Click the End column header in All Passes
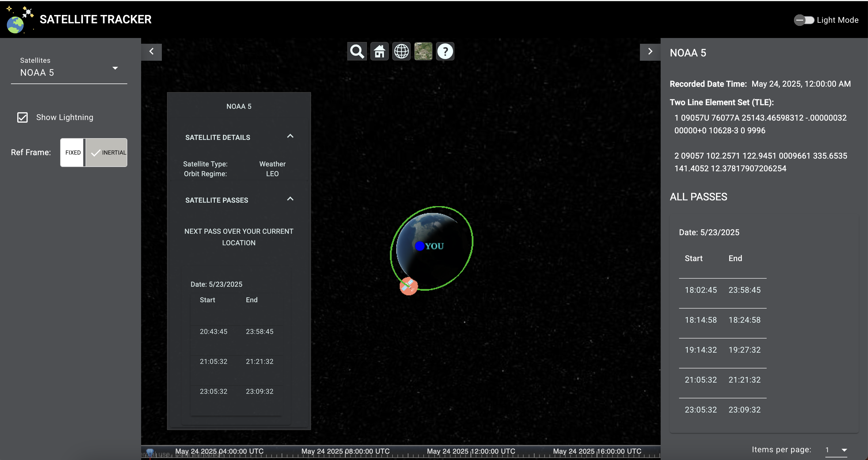Screen dimensions: 868x460 coord(735,258)
